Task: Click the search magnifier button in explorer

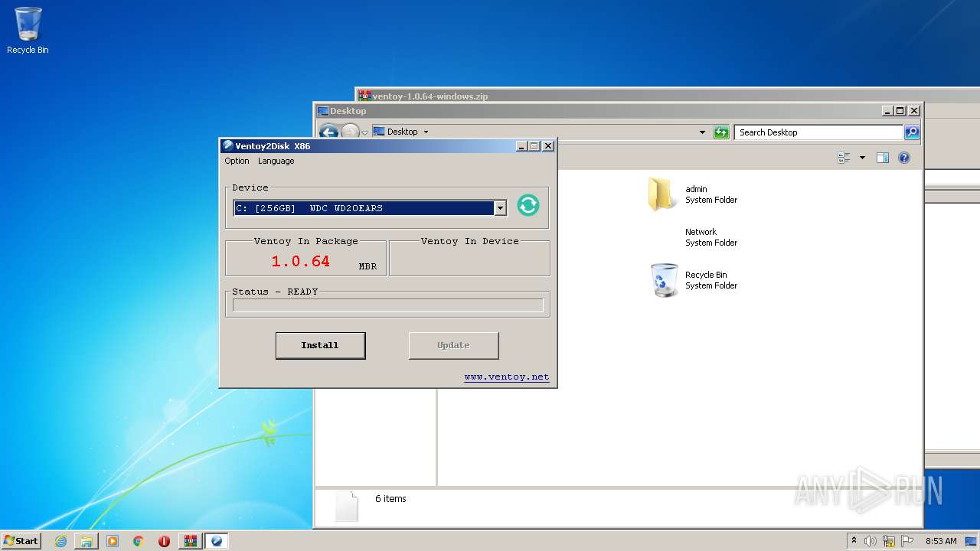Action: point(911,132)
